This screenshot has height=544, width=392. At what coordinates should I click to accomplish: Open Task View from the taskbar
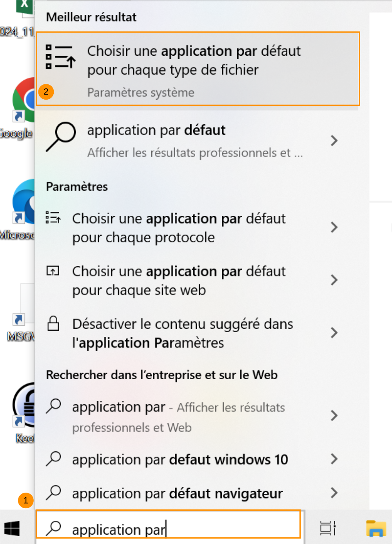click(x=328, y=528)
